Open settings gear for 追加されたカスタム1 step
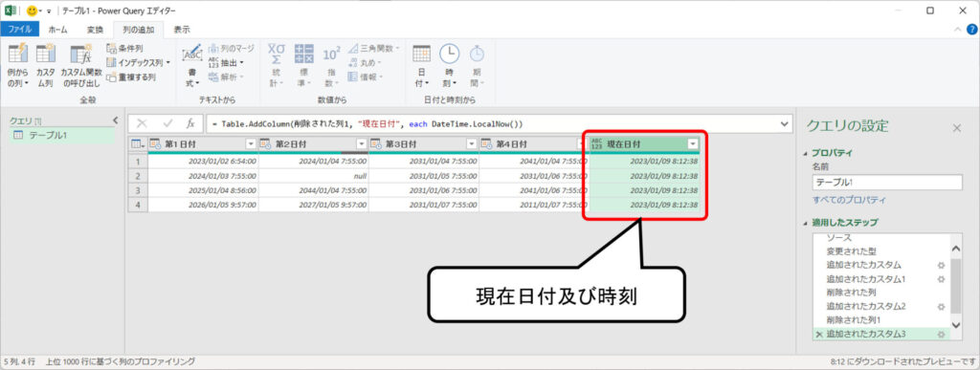The height and width of the screenshot is (370, 980). coord(942,279)
